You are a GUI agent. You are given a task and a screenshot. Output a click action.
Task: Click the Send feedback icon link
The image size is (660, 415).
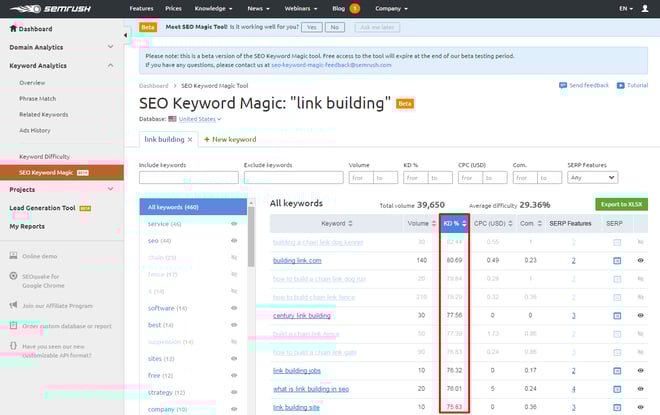coord(584,85)
